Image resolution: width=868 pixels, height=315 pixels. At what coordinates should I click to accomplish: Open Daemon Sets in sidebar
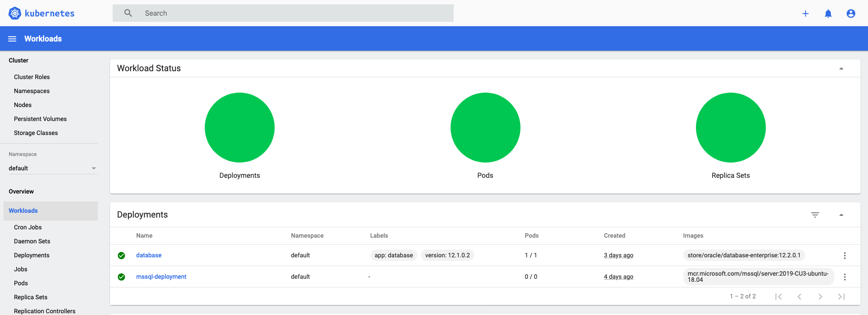pyautogui.click(x=32, y=241)
